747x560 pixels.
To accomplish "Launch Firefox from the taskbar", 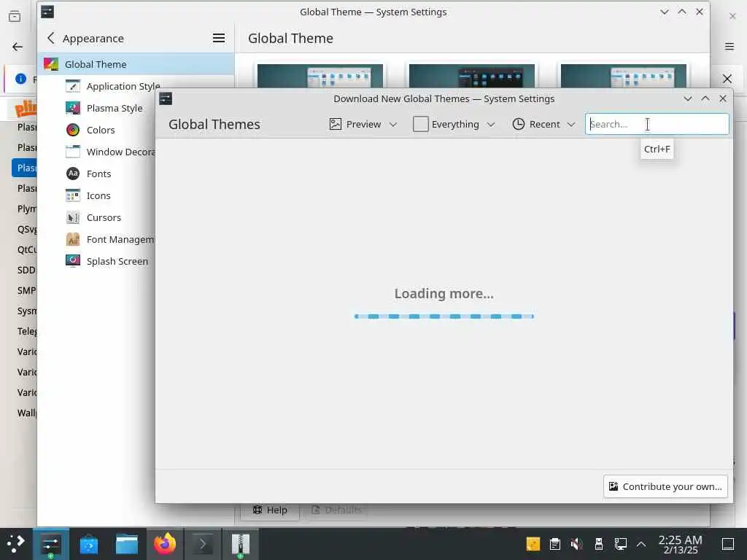I will [165, 544].
